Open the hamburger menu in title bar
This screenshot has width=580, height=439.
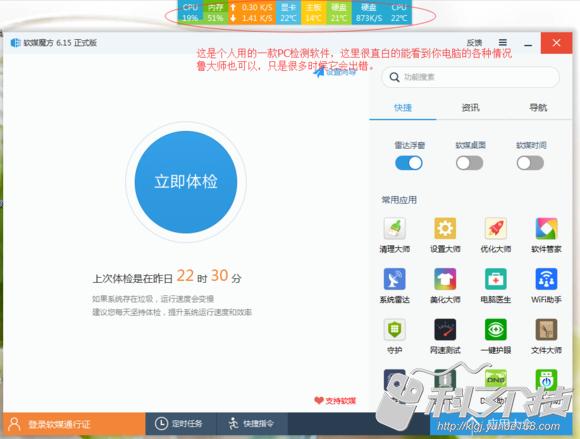point(503,43)
